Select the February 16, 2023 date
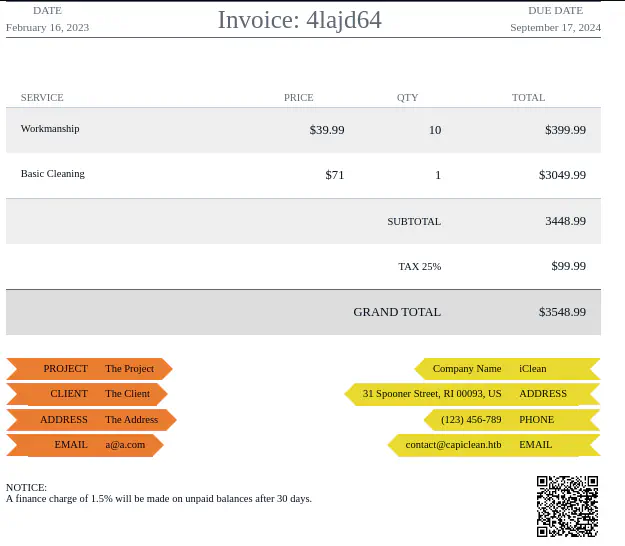 point(47,27)
